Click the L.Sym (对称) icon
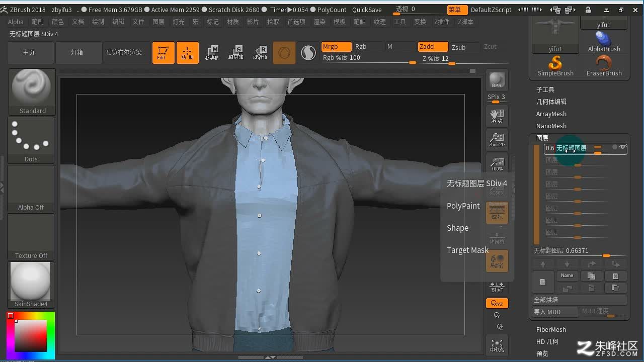This screenshot has width=644, height=362. click(x=497, y=287)
